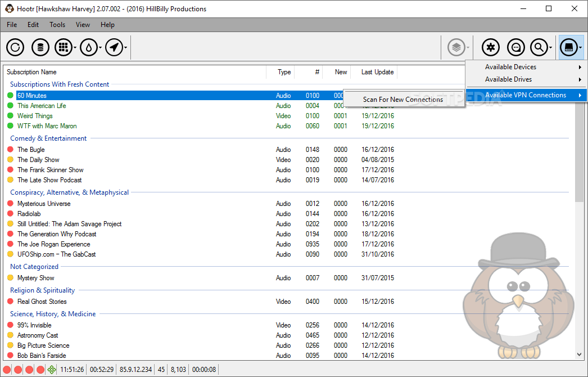Expand the grid view icon dropdown arrow
The width and height of the screenshot is (588, 377).
[75, 48]
